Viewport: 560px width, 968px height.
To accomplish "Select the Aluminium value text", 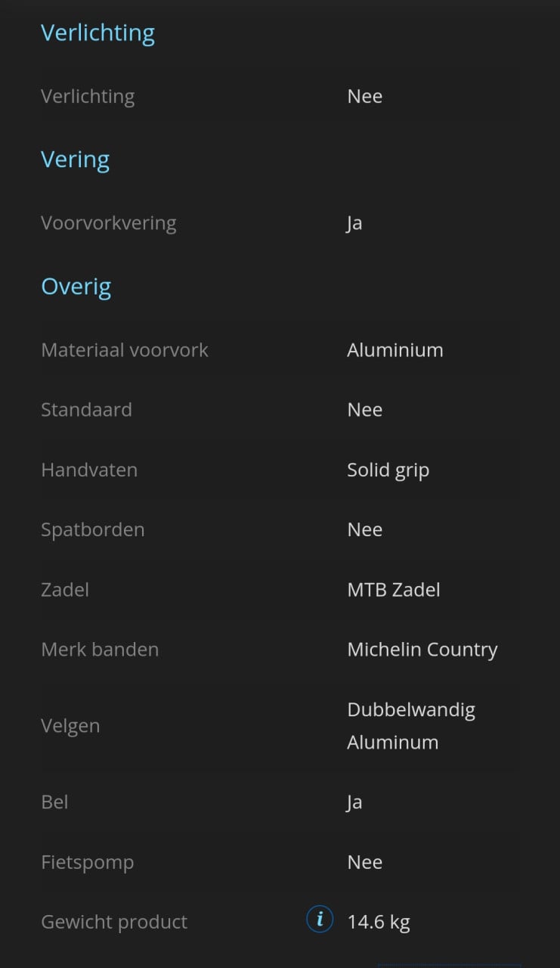I will click(x=395, y=350).
